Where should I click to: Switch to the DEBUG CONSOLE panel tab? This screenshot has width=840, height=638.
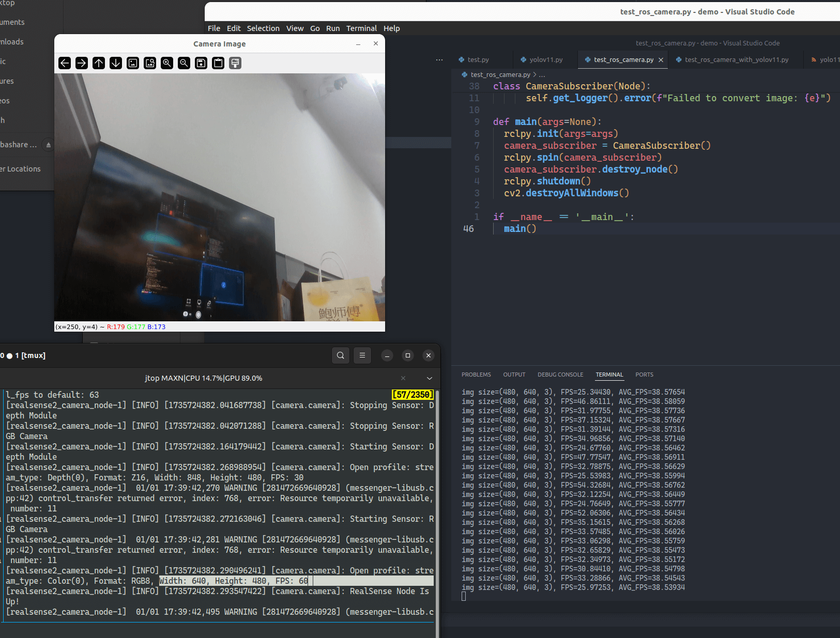560,375
